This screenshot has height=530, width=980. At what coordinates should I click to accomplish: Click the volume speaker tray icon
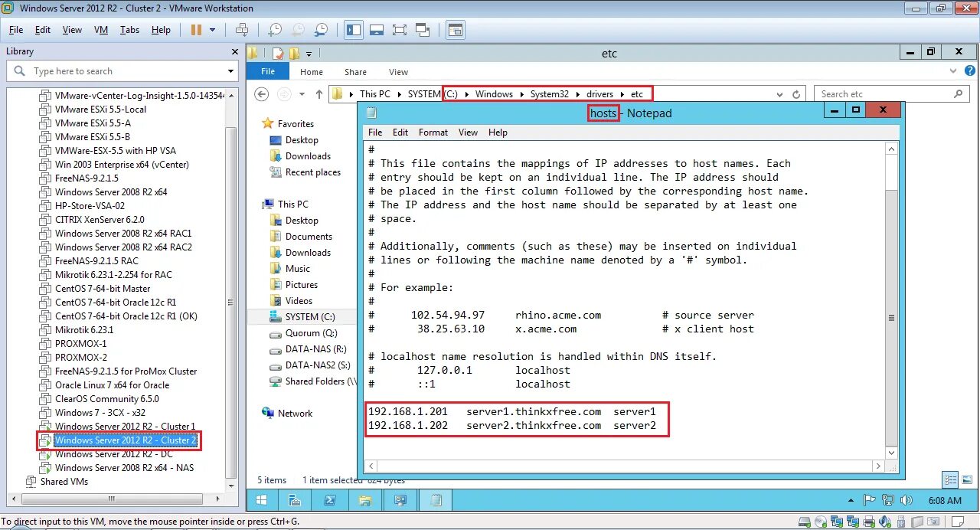tap(906, 501)
